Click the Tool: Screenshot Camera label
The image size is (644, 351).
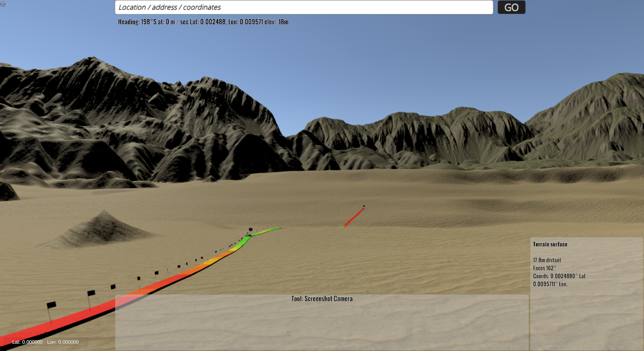click(x=322, y=299)
